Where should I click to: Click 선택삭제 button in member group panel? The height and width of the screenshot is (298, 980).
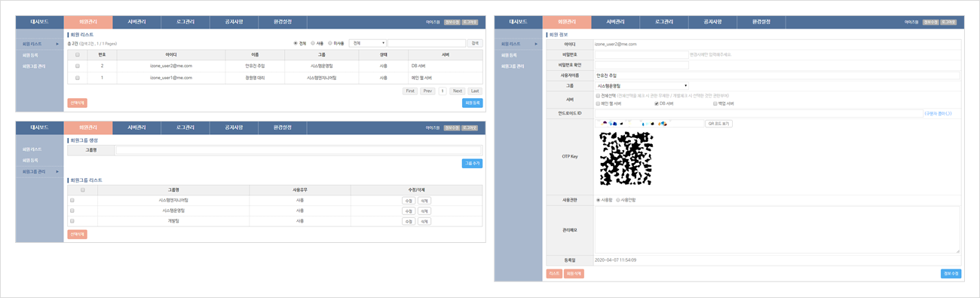(x=77, y=234)
